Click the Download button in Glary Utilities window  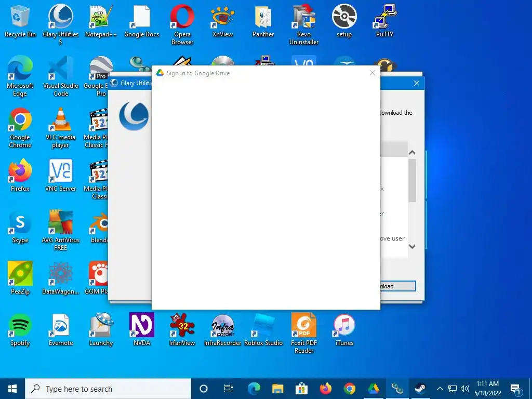tap(397, 286)
